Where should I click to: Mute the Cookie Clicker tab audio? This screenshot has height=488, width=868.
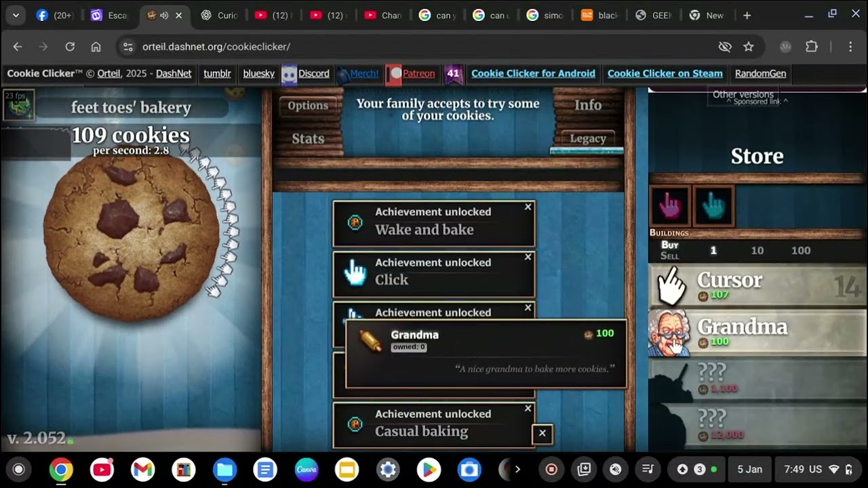coord(165,16)
